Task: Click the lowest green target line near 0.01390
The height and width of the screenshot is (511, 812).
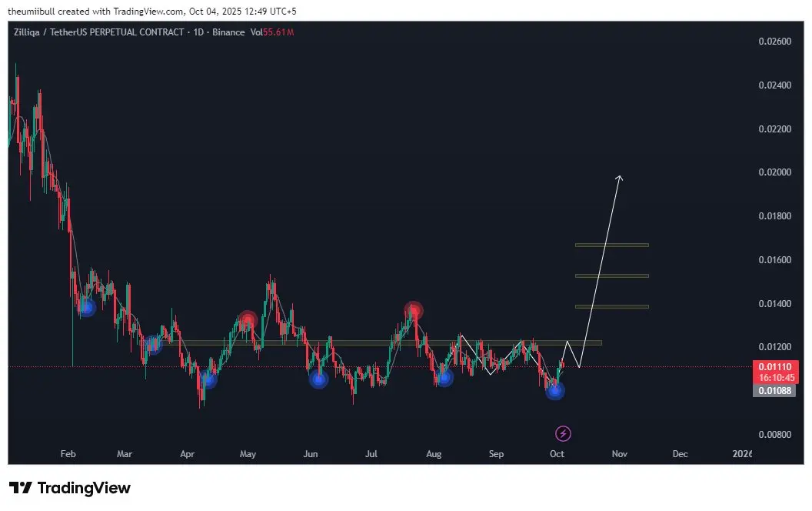Action: tap(611, 307)
